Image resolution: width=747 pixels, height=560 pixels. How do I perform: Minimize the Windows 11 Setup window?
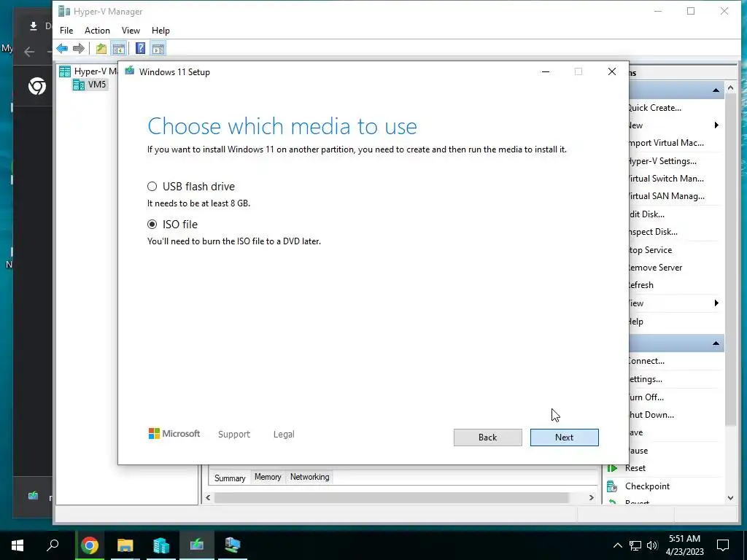(546, 72)
